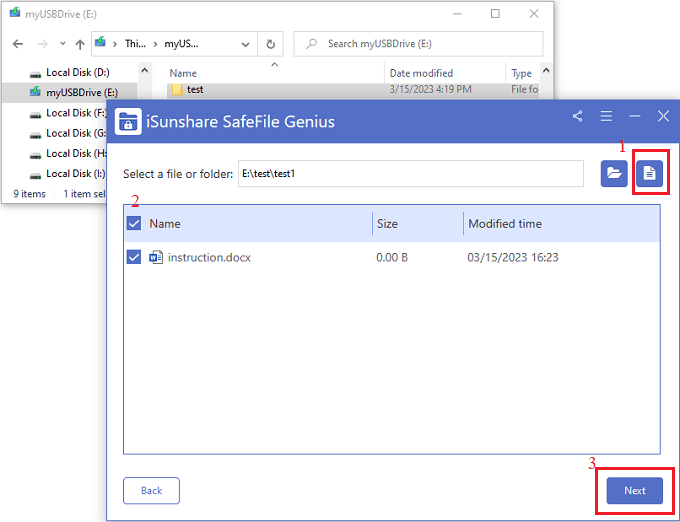The height and width of the screenshot is (522, 680).
Task: Sort list by the Name column header
Action: 165,224
